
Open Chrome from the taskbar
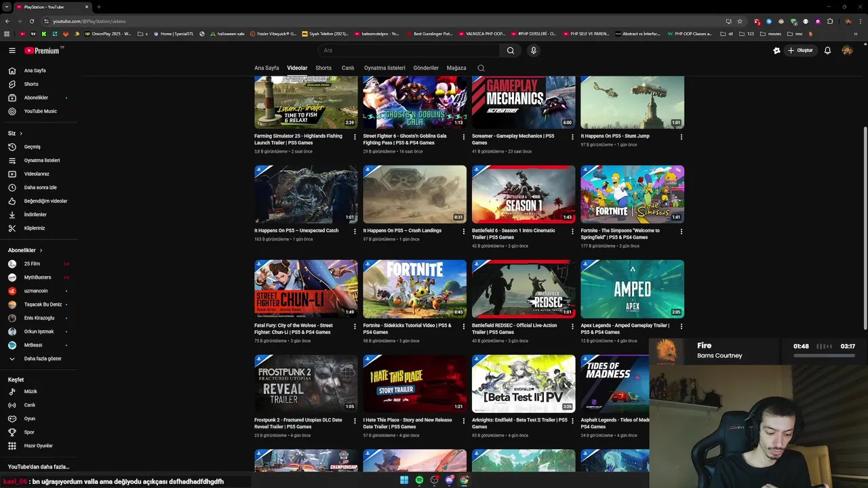(x=464, y=480)
